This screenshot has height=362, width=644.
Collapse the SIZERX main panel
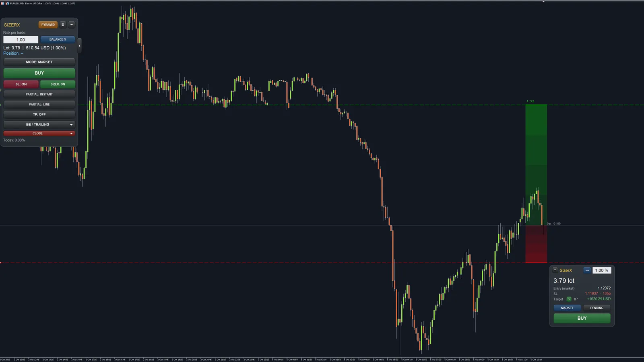pos(72,25)
